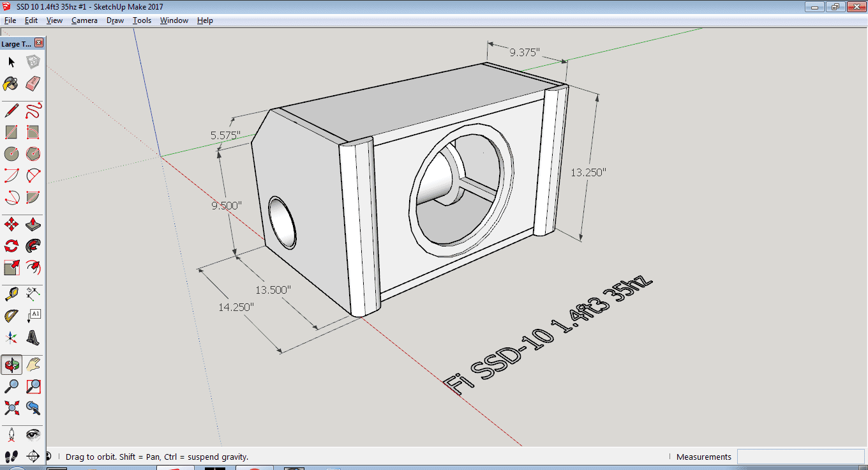Activate the Follow Me tool

coord(33,246)
